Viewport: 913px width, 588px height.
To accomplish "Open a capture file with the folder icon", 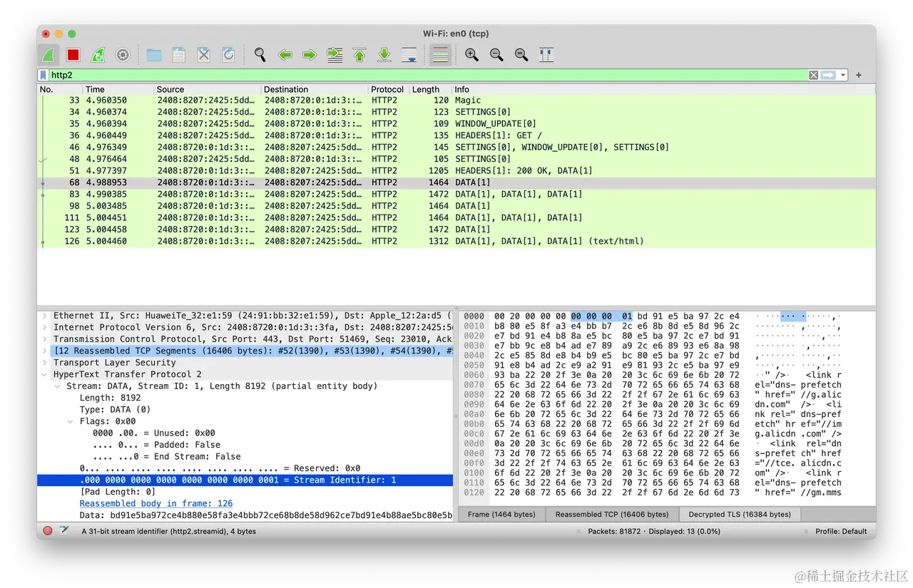I will coord(154,55).
